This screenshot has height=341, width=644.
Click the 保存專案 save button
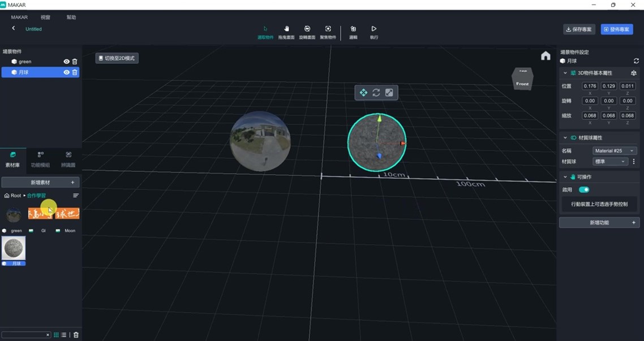[579, 29]
